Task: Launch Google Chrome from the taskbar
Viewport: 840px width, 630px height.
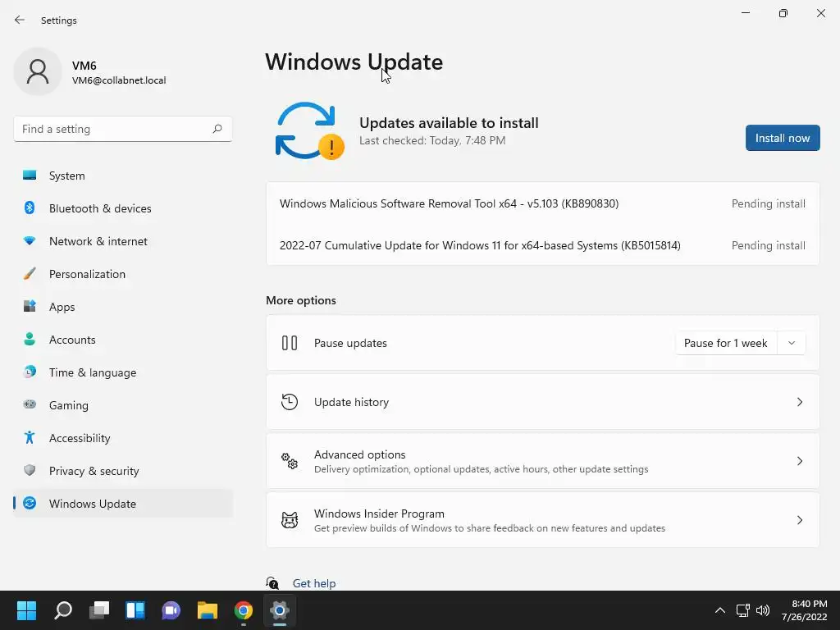Action: 243,610
